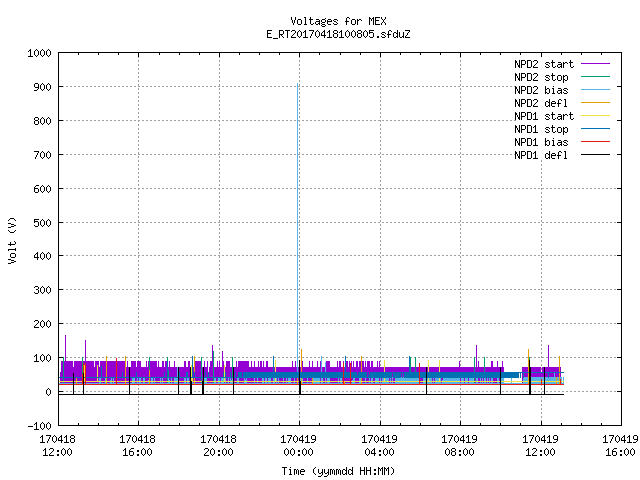Click the x-axis label 170419 04:00

coord(379,446)
